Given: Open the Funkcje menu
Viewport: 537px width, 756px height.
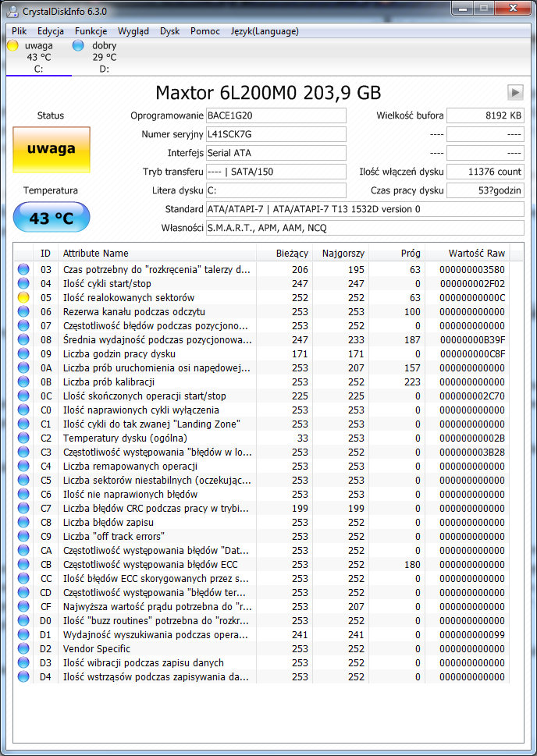Looking at the screenshot, I should pyautogui.click(x=91, y=31).
